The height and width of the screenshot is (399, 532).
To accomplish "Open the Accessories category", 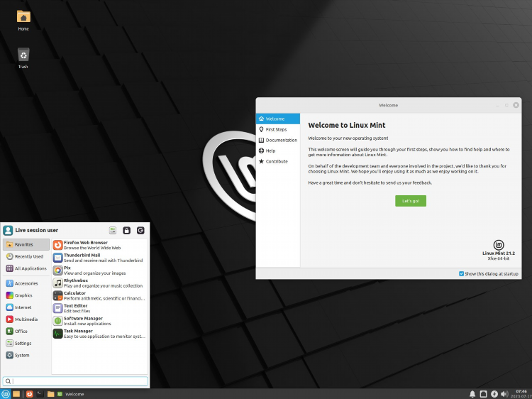I will [26, 283].
